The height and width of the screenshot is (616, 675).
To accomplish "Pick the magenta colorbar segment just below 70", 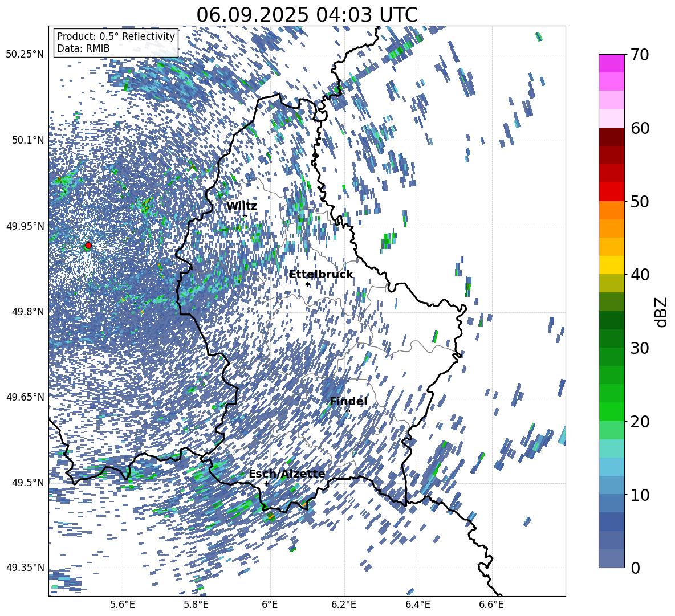I will coord(612,64).
